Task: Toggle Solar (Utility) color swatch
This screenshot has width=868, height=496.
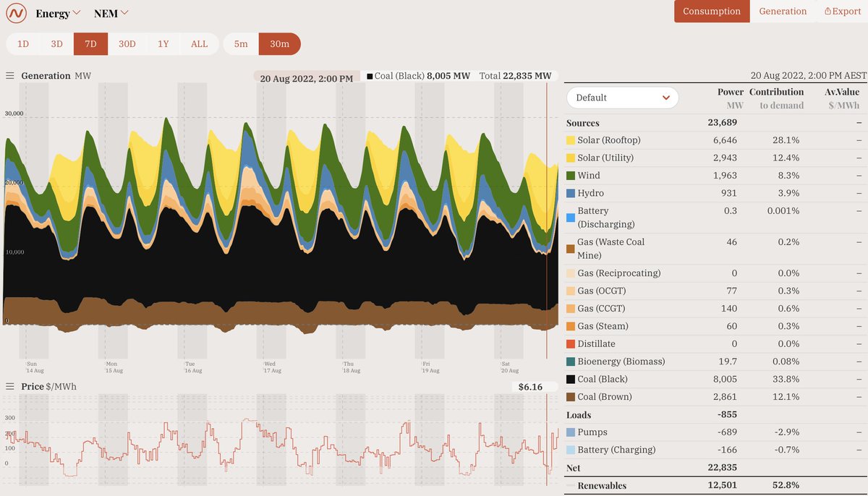Action: (x=571, y=158)
